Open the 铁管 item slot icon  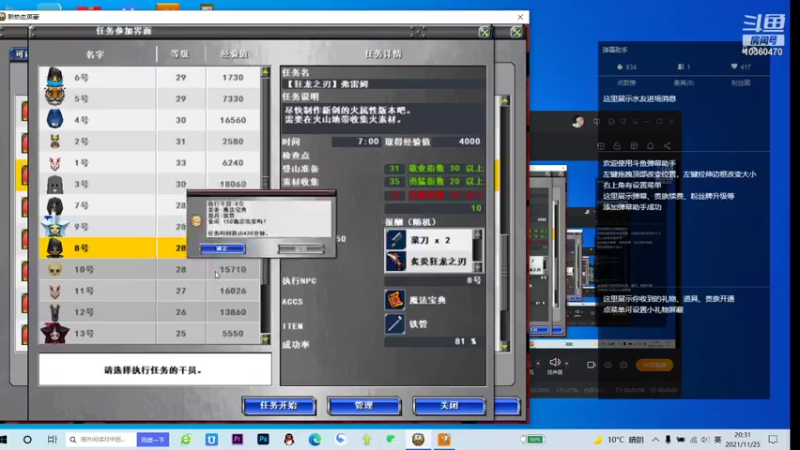(395, 324)
